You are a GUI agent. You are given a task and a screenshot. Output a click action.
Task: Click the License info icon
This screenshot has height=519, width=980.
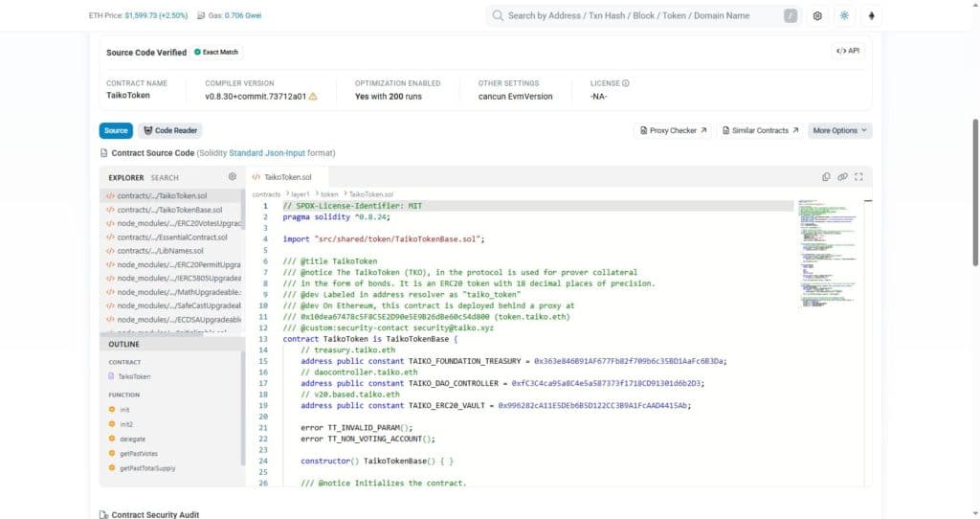(626, 83)
